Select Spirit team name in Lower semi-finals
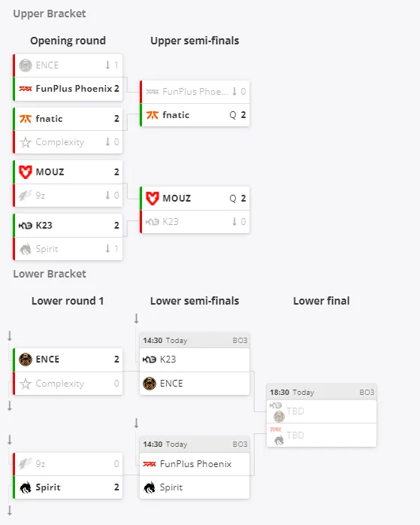420x525 pixels. pos(171,487)
